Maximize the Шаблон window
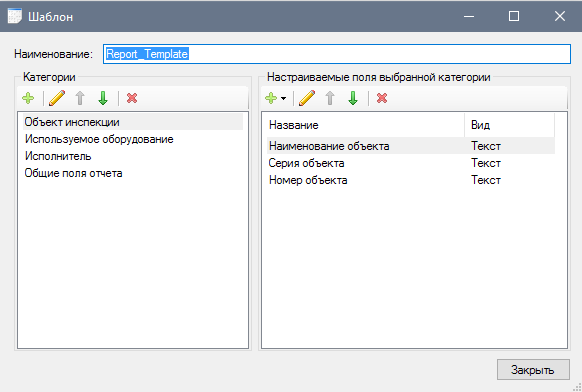582x392 pixels. [x=514, y=16]
